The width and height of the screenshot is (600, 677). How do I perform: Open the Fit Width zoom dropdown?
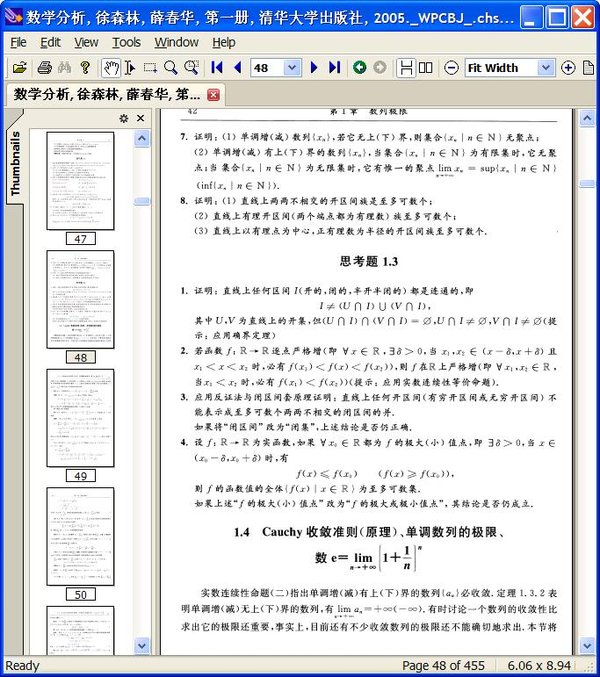546,68
